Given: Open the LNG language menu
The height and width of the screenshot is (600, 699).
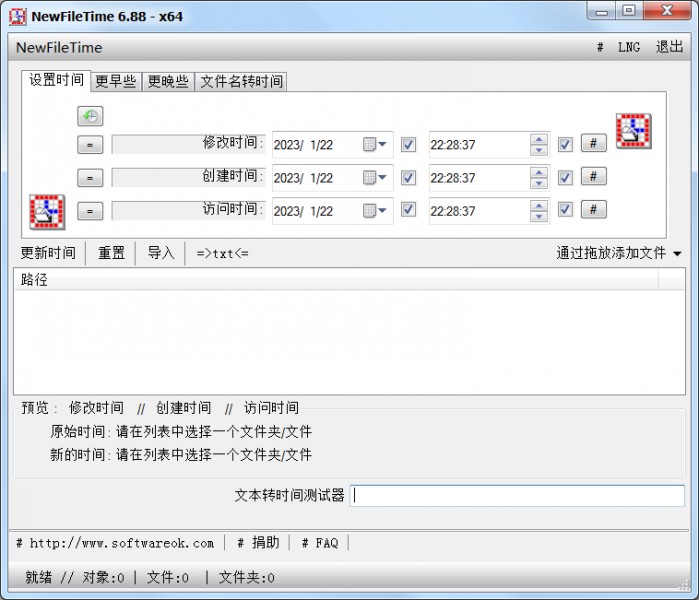Looking at the screenshot, I should [x=629, y=47].
